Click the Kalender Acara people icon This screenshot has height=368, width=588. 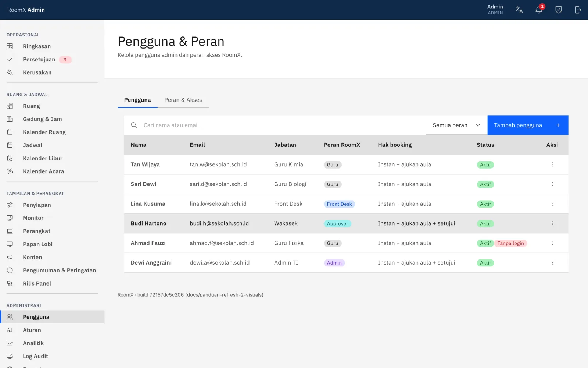click(x=10, y=171)
